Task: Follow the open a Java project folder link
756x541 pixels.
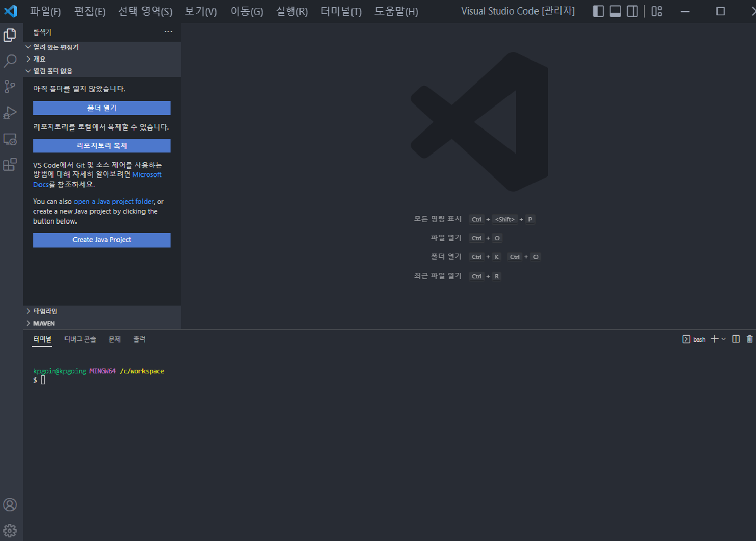Action: pyautogui.click(x=114, y=202)
